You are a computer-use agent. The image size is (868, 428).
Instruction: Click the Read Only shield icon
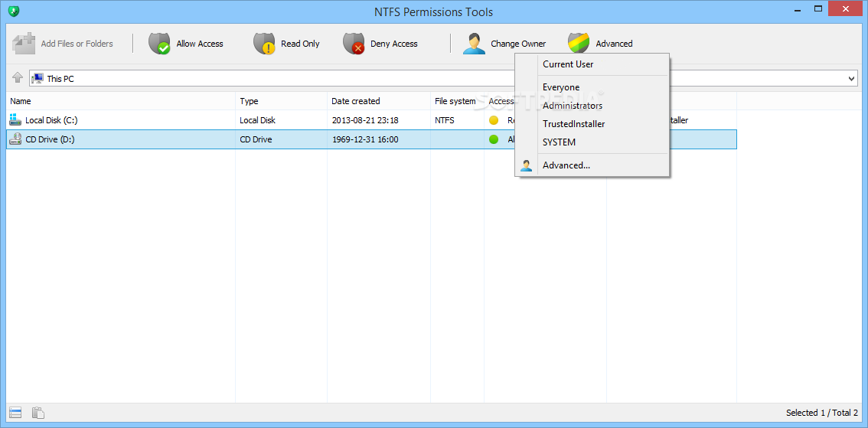(264, 43)
